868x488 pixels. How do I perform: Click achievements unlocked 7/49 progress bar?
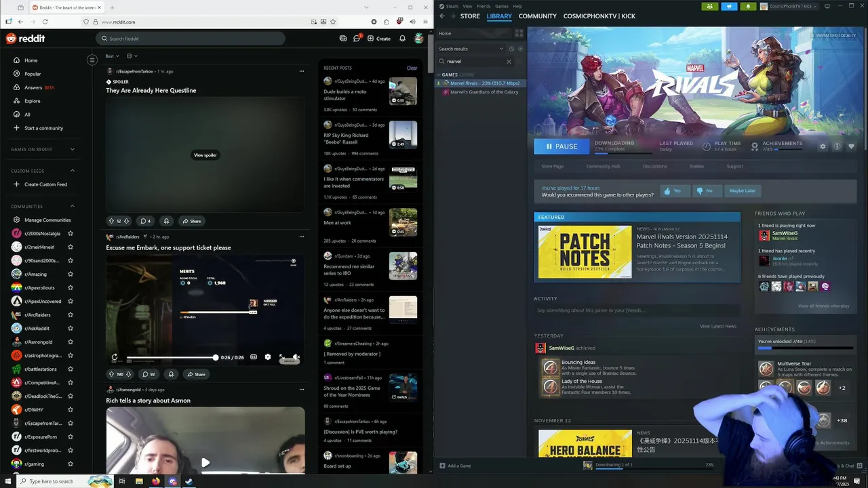pos(806,348)
